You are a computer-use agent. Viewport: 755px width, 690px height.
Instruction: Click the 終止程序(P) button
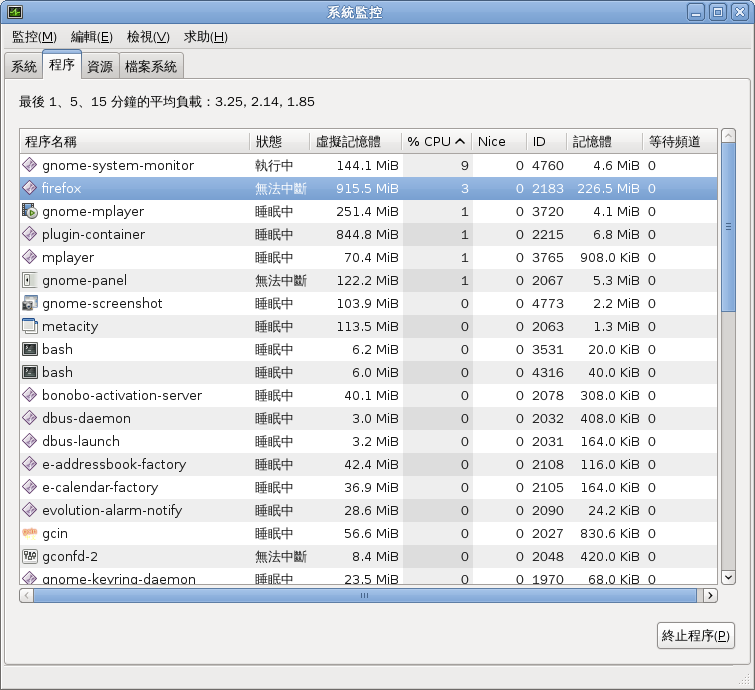695,636
